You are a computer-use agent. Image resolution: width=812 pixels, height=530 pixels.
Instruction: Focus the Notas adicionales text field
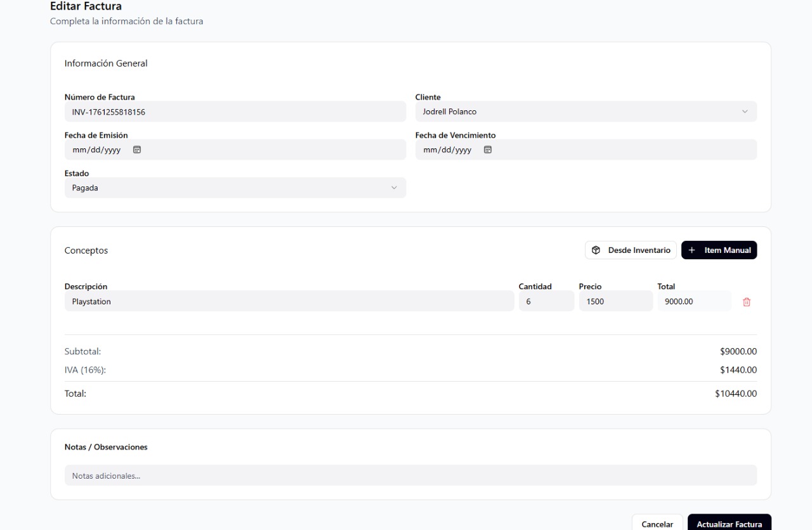click(410, 475)
